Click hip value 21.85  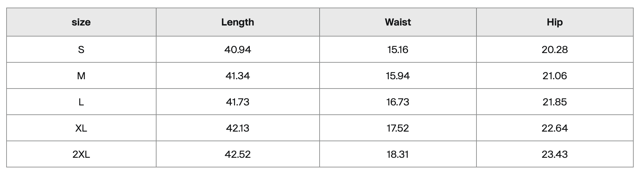pyautogui.click(x=555, y=102)
